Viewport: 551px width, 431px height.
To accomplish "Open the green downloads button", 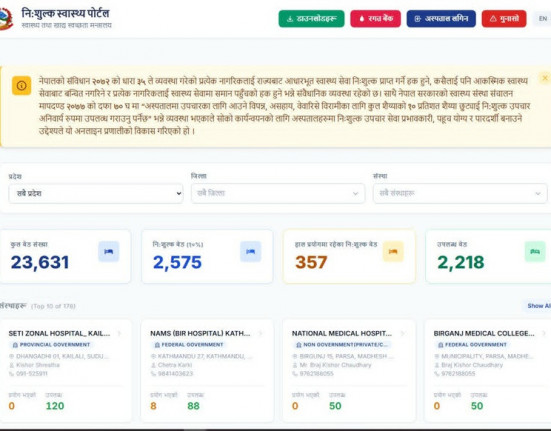I will (x=311, y=19).
